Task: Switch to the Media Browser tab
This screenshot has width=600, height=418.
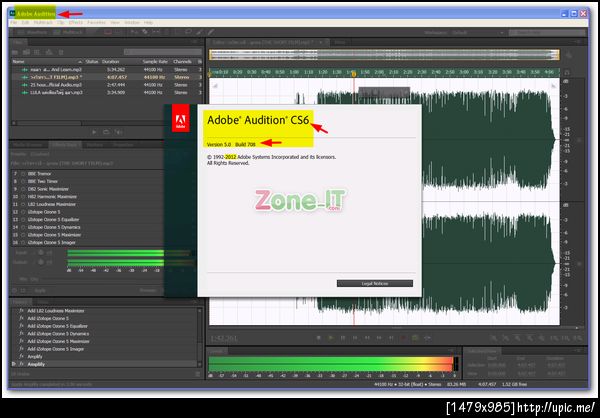Action: tap(28, 145)
